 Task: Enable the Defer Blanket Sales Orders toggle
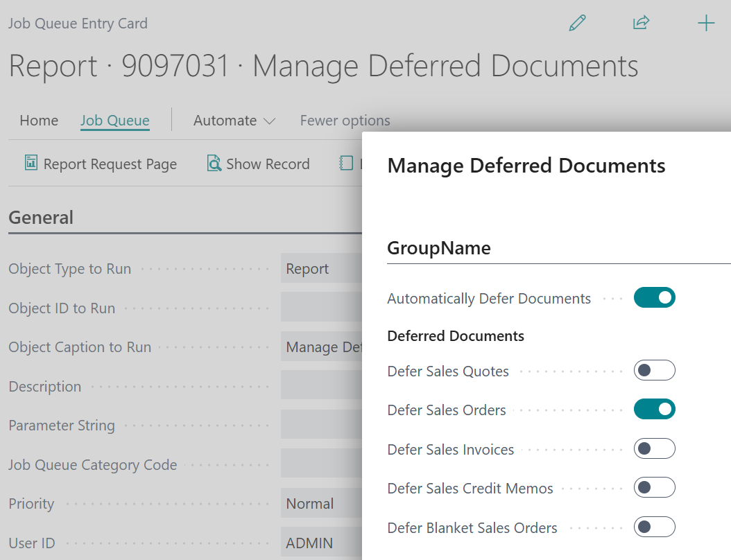654,527
